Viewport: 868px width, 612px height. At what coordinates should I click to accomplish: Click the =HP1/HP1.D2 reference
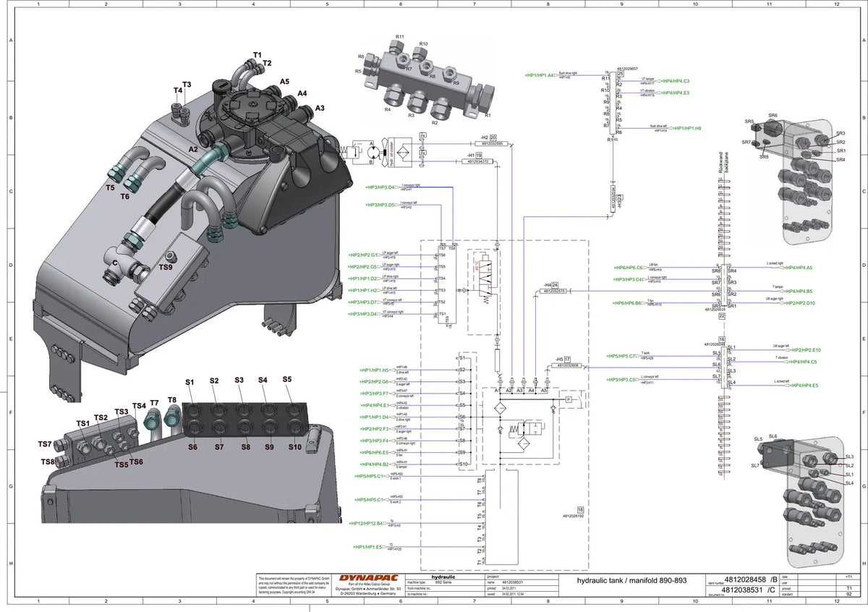362,279
